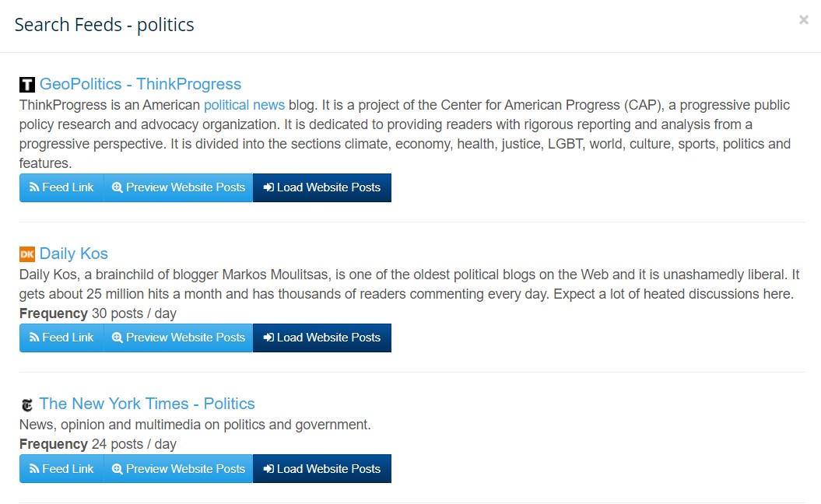821x504 pixels.
Task: Open Feed Link for ThinkProgress
Action: (x=61, y=187)
